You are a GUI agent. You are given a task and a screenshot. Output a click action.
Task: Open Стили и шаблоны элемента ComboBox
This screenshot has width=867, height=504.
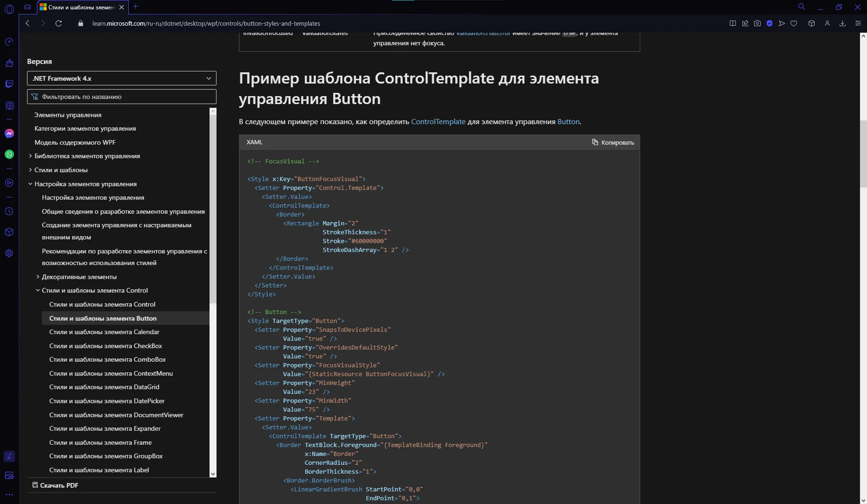[107, 359]
